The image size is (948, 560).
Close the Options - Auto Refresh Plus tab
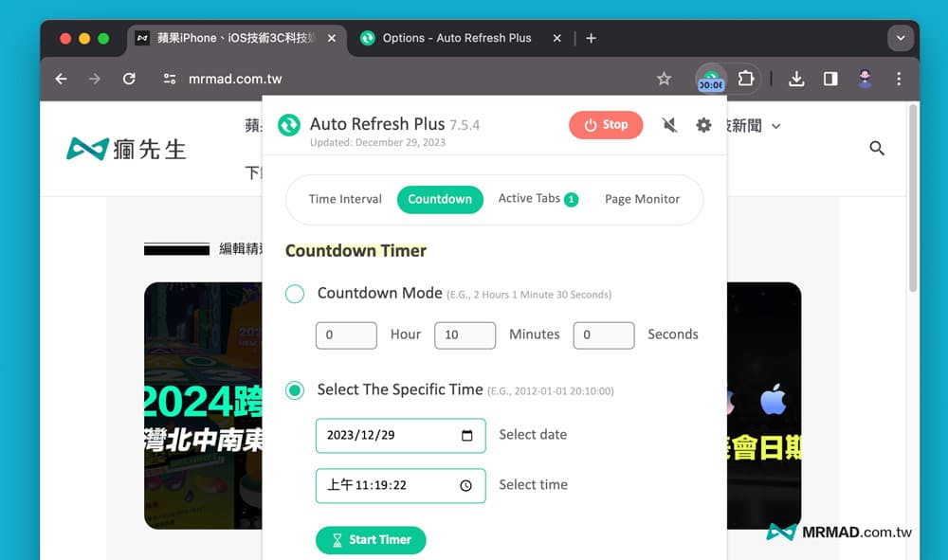tap(556, 38)
